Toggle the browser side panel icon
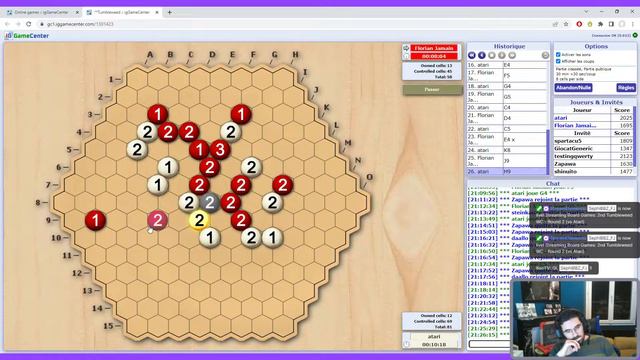This screenshot has width=640, height=360. click(611, 24)
